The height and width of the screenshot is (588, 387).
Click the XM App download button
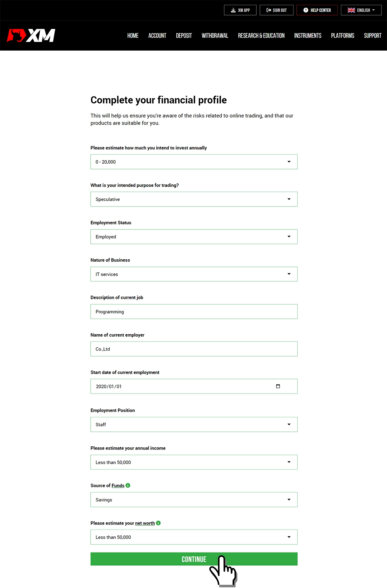tap(240, 10)
